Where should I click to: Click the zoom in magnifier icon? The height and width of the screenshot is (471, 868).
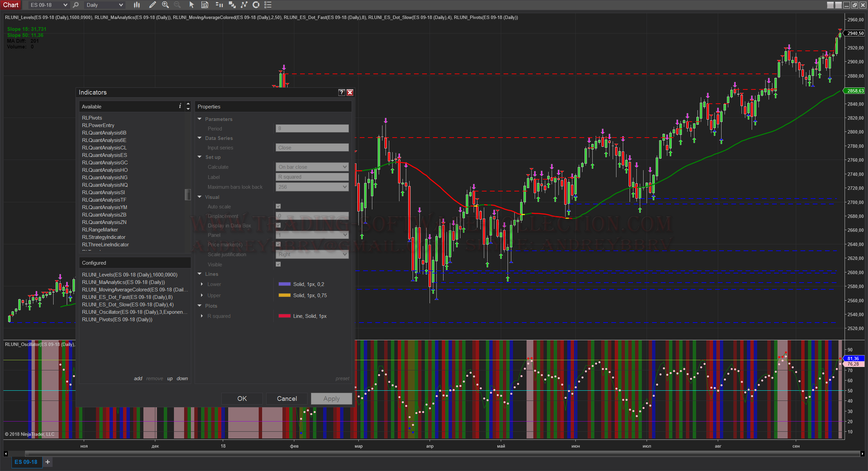(x=165, y=5)
